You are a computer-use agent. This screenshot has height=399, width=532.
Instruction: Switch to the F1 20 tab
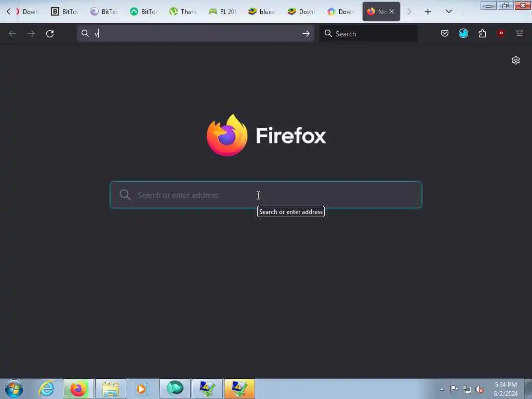click(222, 11)
